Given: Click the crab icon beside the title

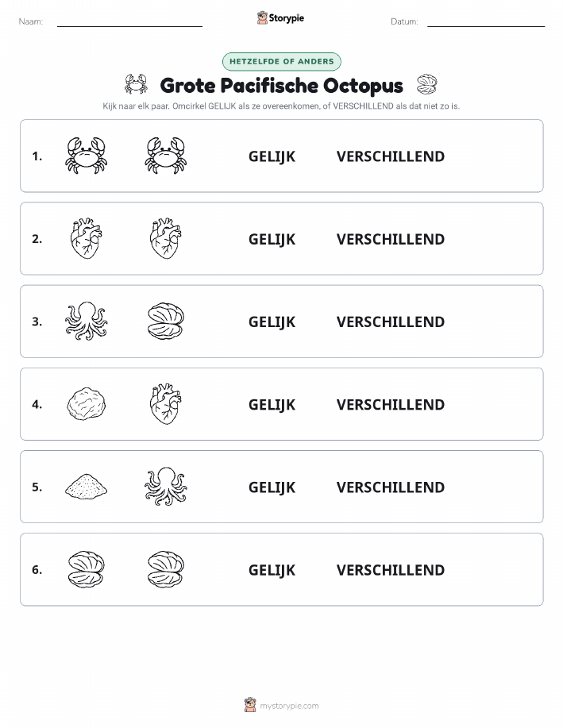Looking at the screenshot, I should point(136,84).
